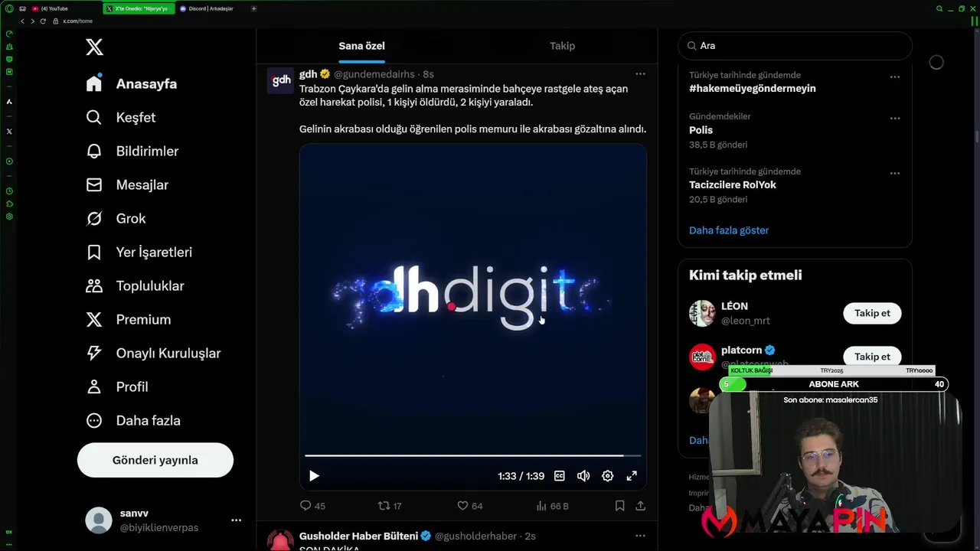The width and height of the screenshot is (980, 551).
Task: Toggle video captions CC button
Action: 560,476
